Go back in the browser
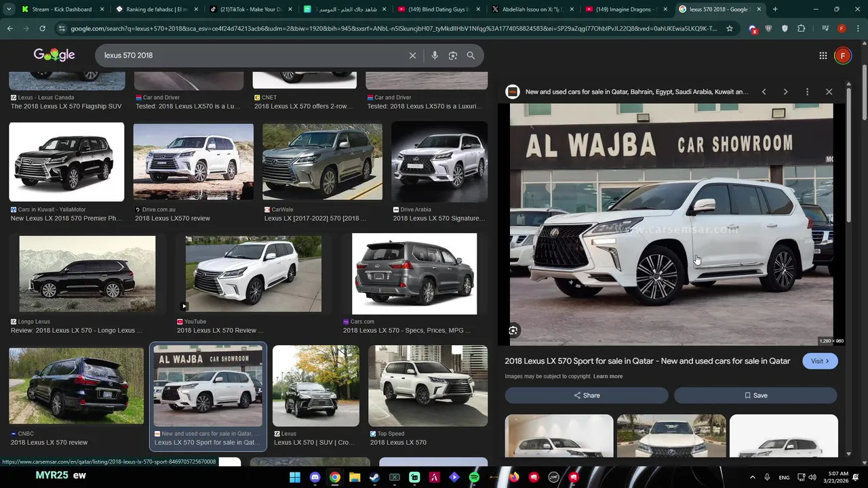The image size is (868, 488). pos(9,28)
